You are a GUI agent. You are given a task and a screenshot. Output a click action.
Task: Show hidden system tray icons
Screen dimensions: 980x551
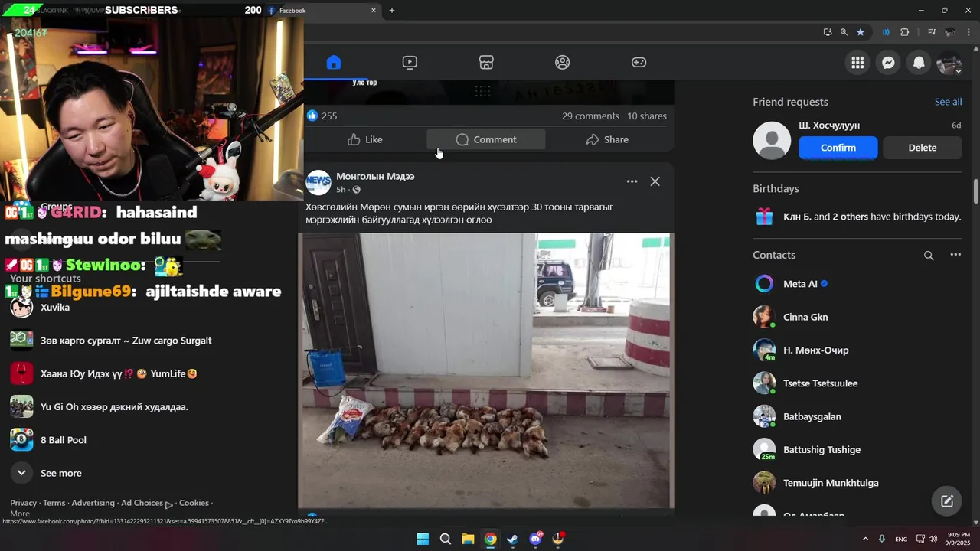coord(865,540)
